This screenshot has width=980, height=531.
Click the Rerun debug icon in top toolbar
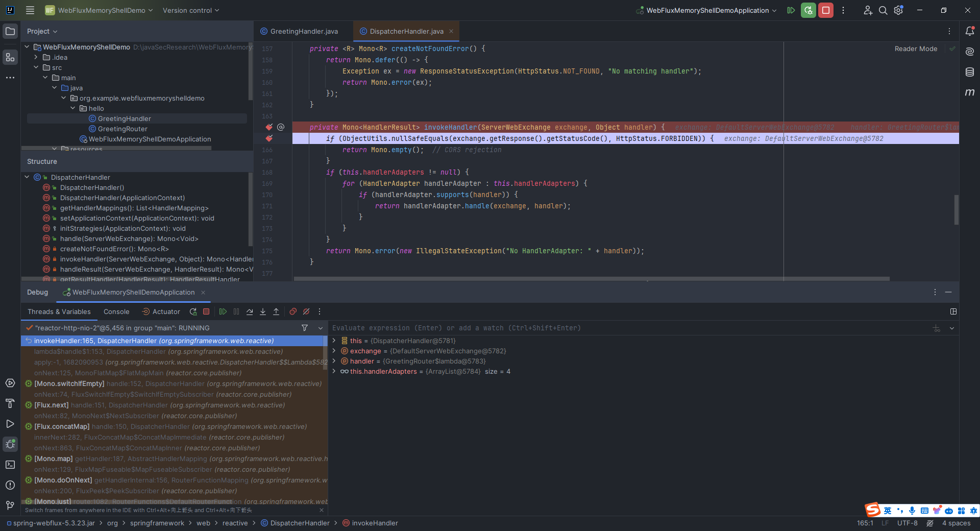point(808,10)
